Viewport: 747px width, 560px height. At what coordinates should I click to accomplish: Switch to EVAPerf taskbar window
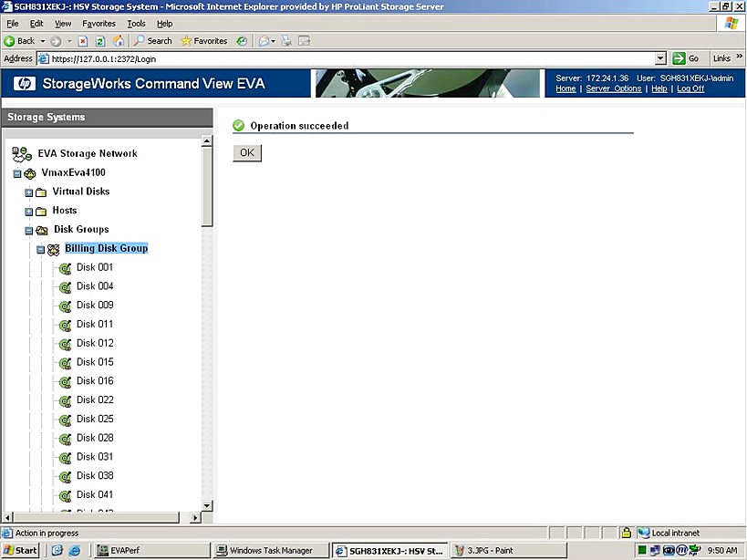click(152, 551)
